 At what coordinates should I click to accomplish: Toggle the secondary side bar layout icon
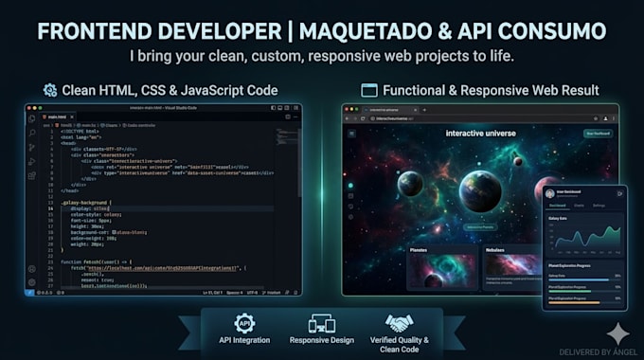287,108
